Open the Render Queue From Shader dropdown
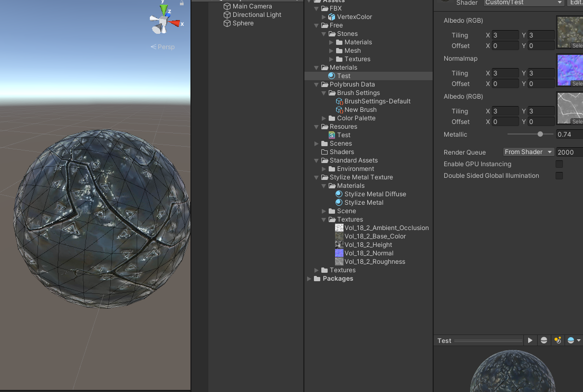 coord(528,152)
